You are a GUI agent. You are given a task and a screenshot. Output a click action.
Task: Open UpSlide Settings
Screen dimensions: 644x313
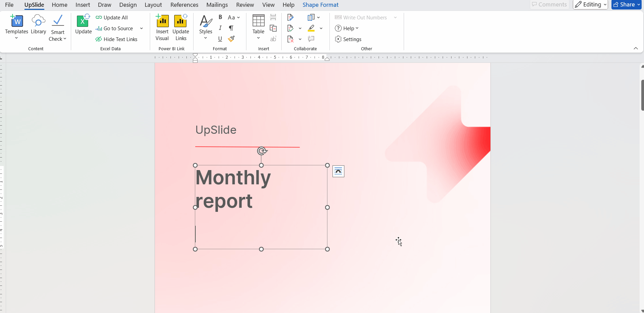pyautogui.click(x=348, y=39)
